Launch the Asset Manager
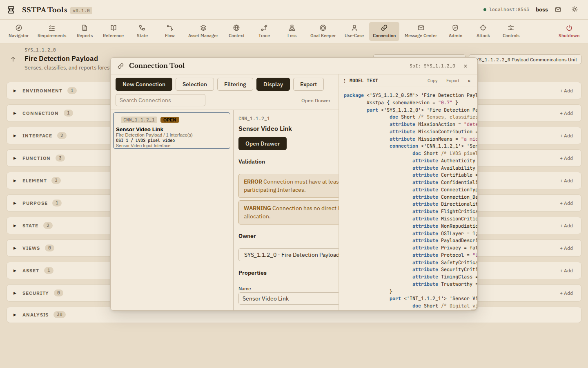588x368 pixels. pos(203,31)
